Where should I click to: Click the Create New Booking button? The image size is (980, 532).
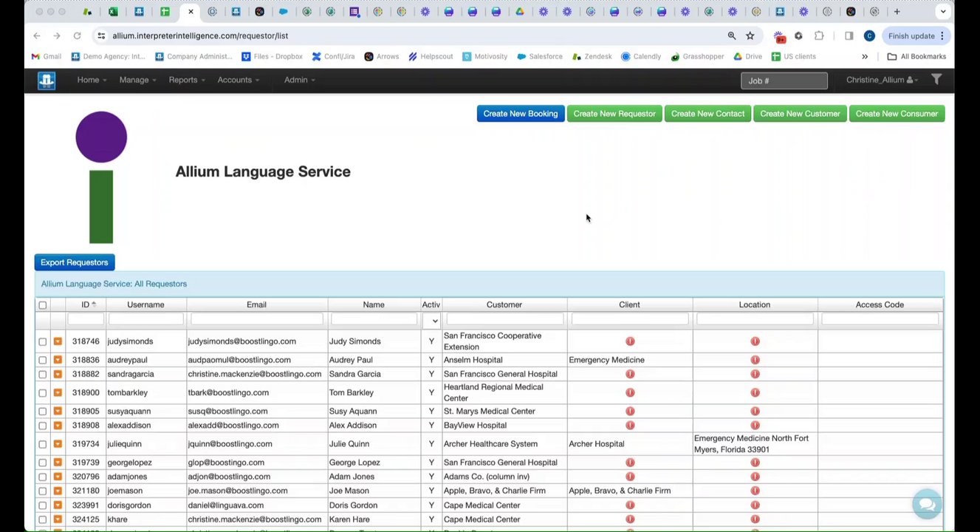click(520, 114)
